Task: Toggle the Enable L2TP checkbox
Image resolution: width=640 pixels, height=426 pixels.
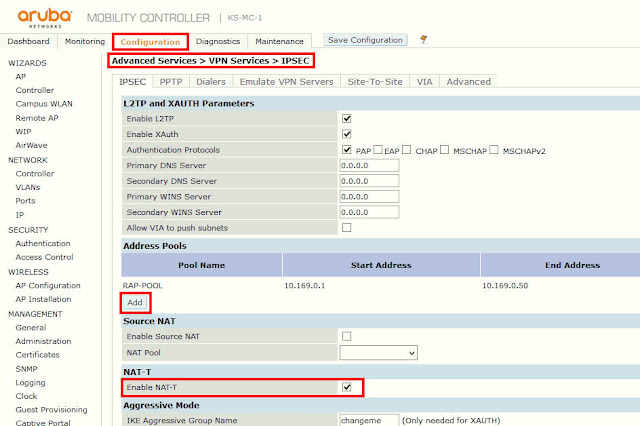Action: coord(347,118)
